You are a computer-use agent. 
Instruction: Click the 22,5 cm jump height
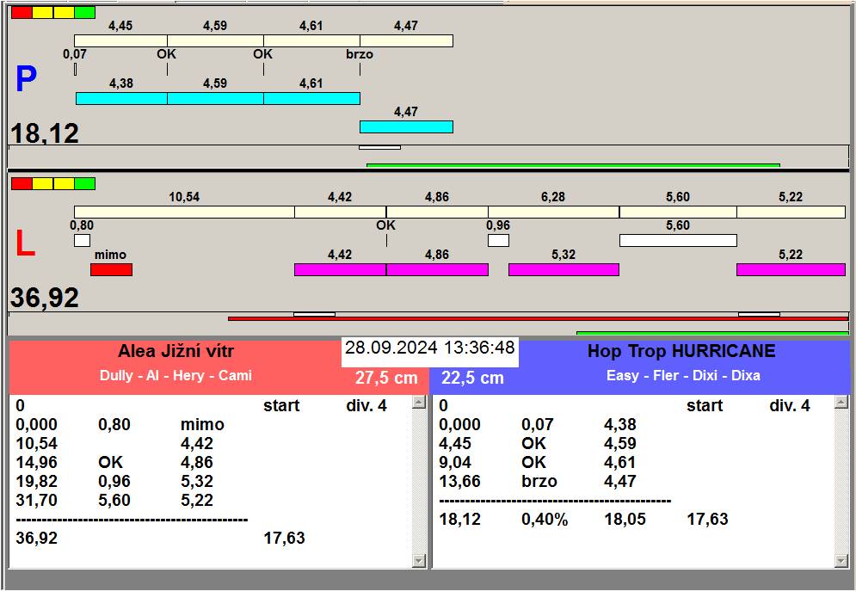point(473,378)
